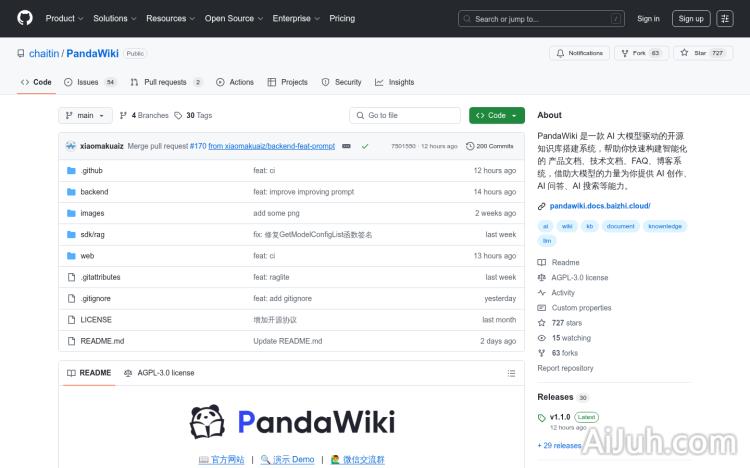Open the sdk/rag folder
This screenshot has width=750, height=468.
click(92, 234)
